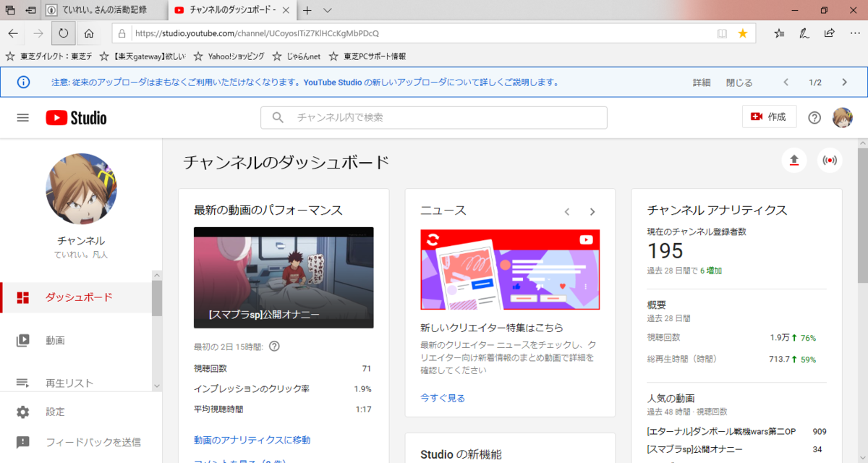Click the add notes pen icon

tap(804, 33)
